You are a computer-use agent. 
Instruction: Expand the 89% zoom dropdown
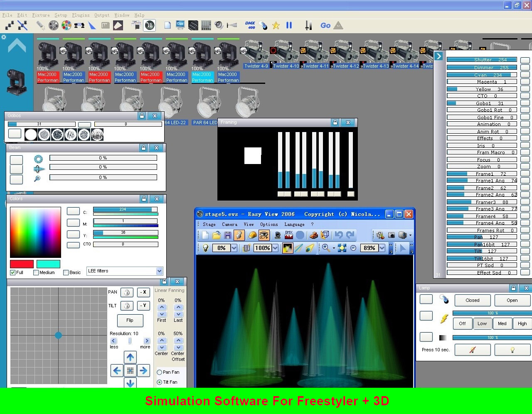(x=382, y=248)
